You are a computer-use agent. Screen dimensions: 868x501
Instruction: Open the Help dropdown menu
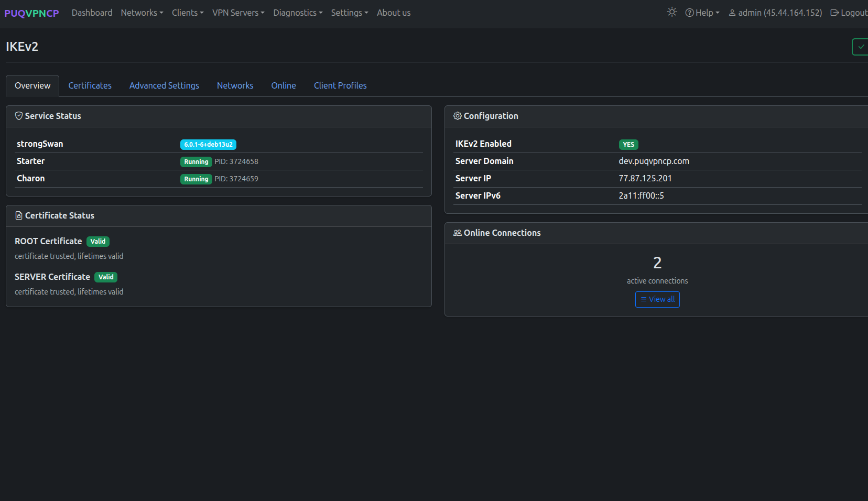(702, 13)
